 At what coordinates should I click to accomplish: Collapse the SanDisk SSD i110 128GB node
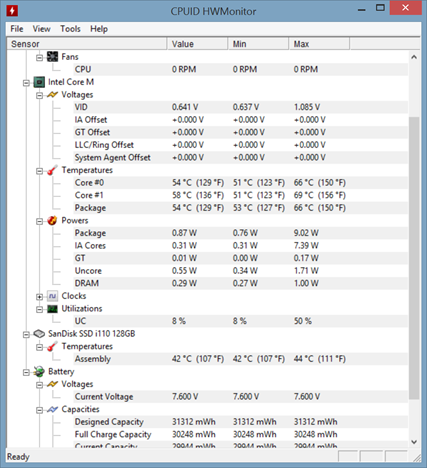26,335
